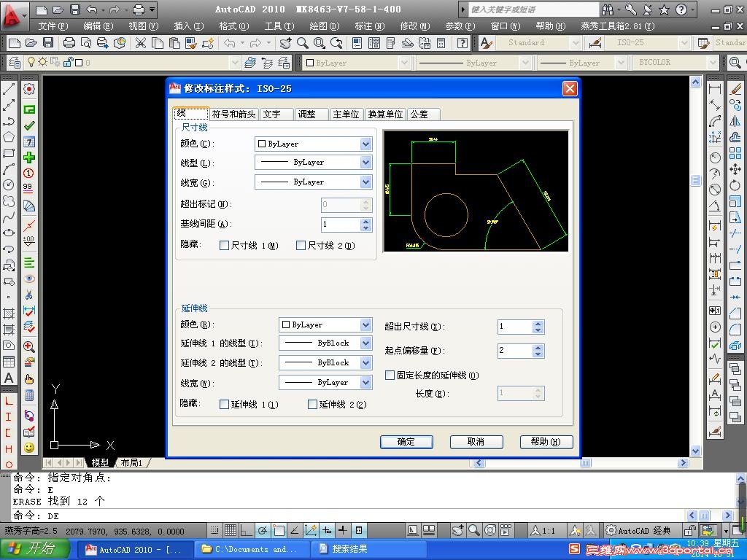This screenshot has height=560, width=747.
Task: Open the Text Style manager icon
Action: tap(486, 43)
